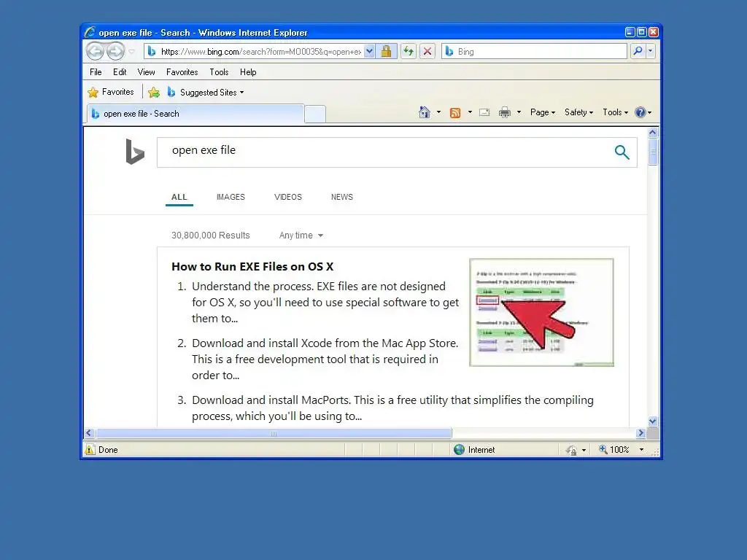Switch to the ALL results tab
Viewport: 747px width, 560px height.
(179, 197)
